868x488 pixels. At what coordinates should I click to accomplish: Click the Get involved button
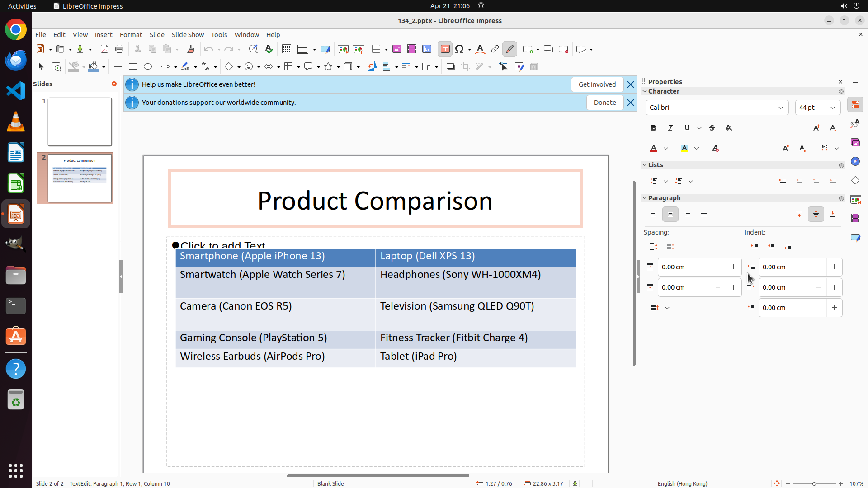tap(597, 84)
